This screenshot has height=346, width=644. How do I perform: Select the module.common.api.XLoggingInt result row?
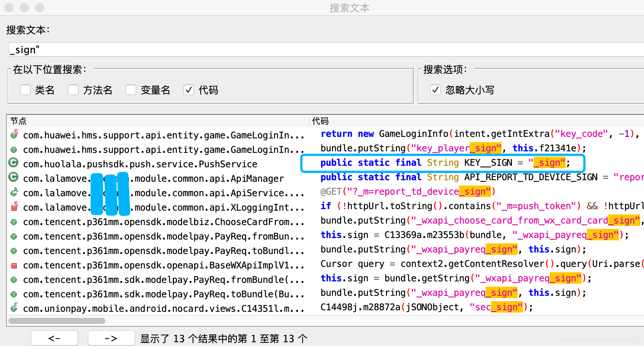click(164, 207)
